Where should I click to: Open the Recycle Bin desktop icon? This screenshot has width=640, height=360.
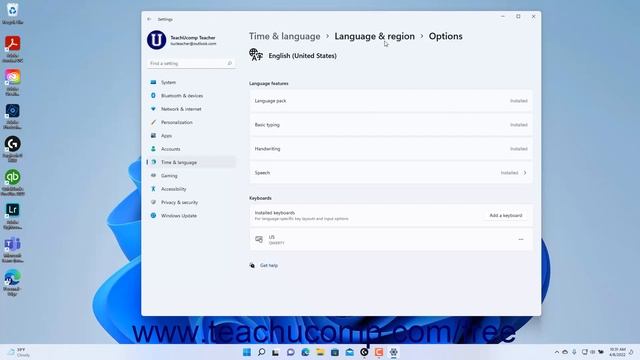tap(12, 13)
